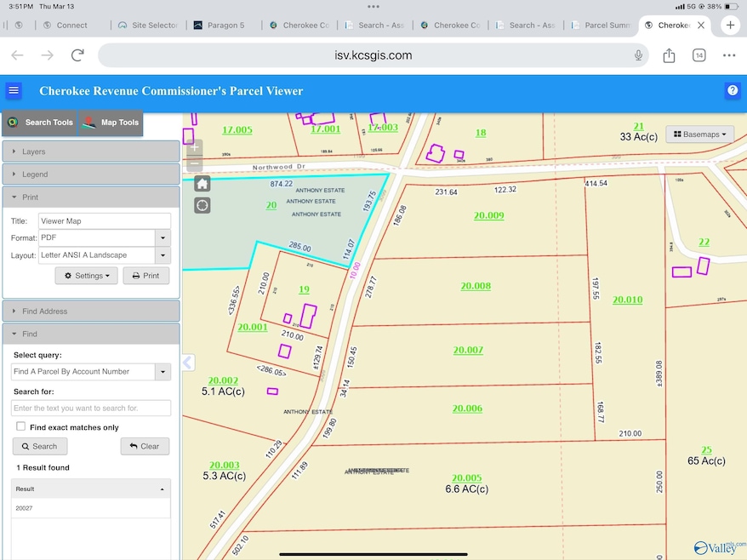Screen dimensions: 747x560
Task: Open the Basemaps dropdown
Action: tap(700, 134)
